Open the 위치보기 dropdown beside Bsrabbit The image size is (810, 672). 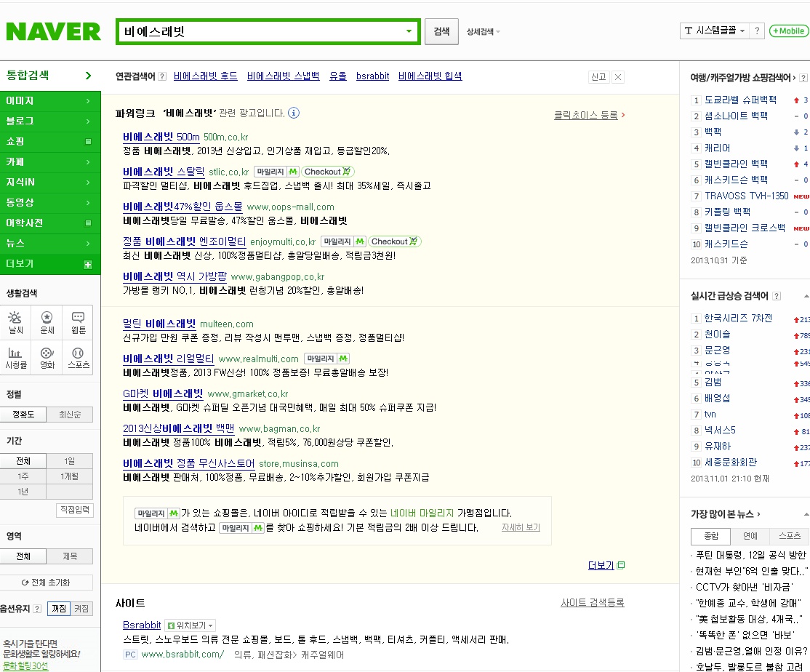190,625
